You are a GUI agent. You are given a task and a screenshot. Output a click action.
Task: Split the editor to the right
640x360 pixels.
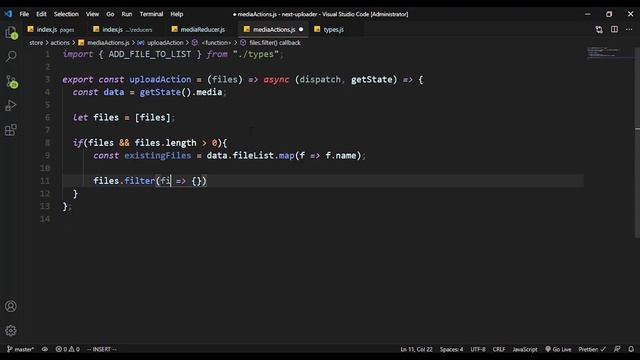pyautogui.click(x=614, y=29)
